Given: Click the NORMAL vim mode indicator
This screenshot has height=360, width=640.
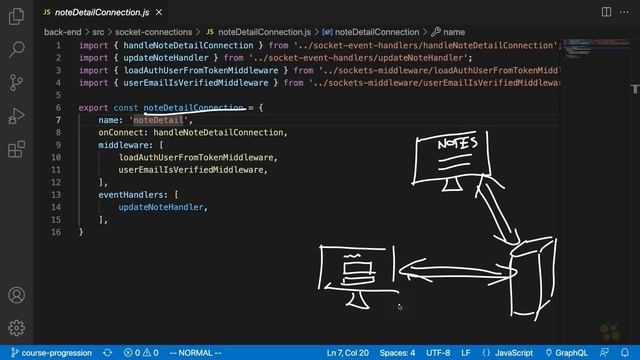Looking at the screenshot, I should tap(196, 353).
